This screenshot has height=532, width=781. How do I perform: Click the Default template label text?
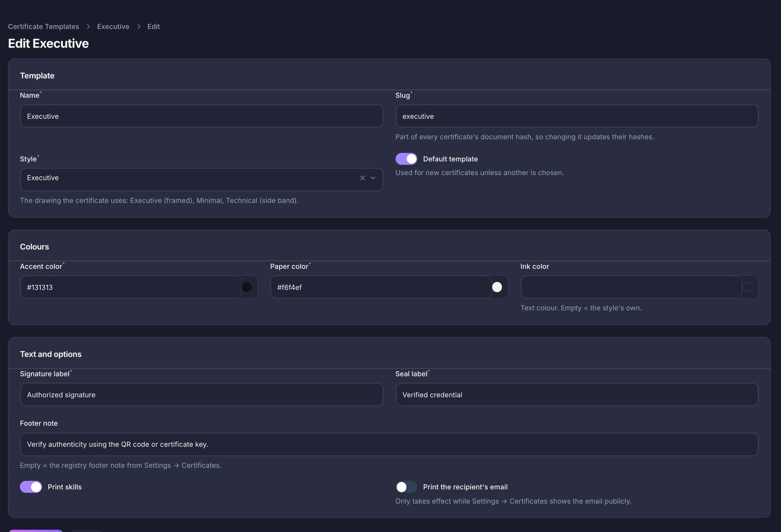pos(450,159)
